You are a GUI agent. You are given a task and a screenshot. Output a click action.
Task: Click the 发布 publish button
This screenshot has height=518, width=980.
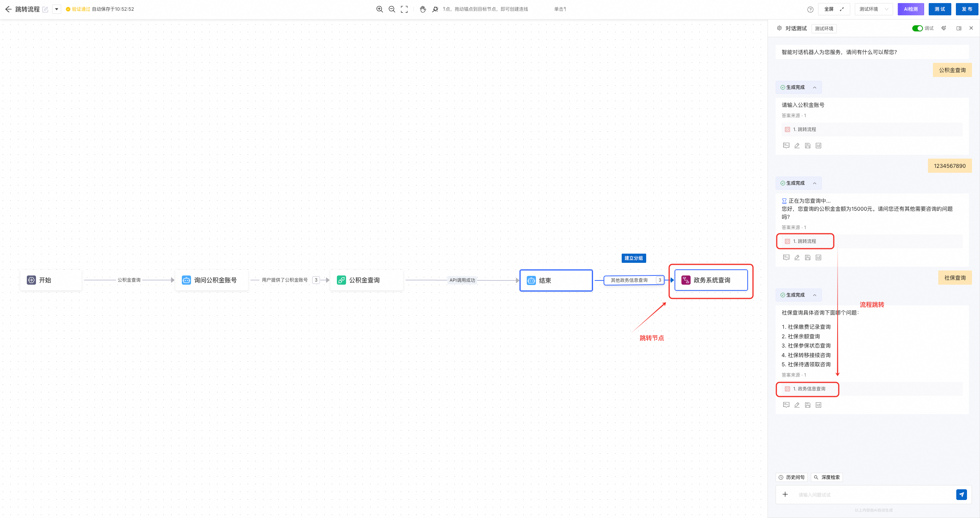967,9
